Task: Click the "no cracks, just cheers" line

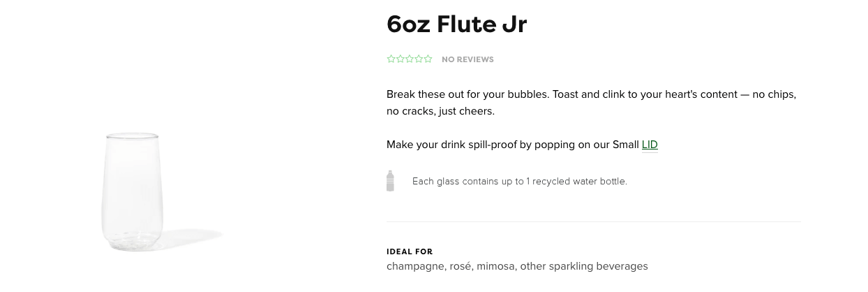Action: click(440, 111)
